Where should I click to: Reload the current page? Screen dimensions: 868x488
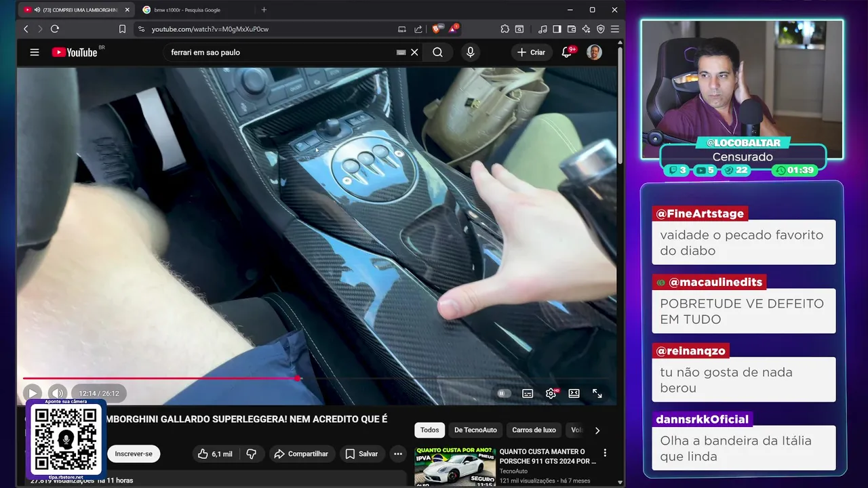(x=55, y=29)
